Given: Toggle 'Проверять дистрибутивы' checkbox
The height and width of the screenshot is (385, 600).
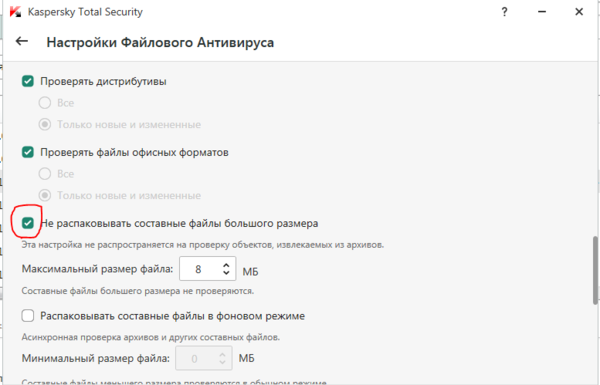Looking at the screenshot, I should pyautogui.click(x=28, y=81).
